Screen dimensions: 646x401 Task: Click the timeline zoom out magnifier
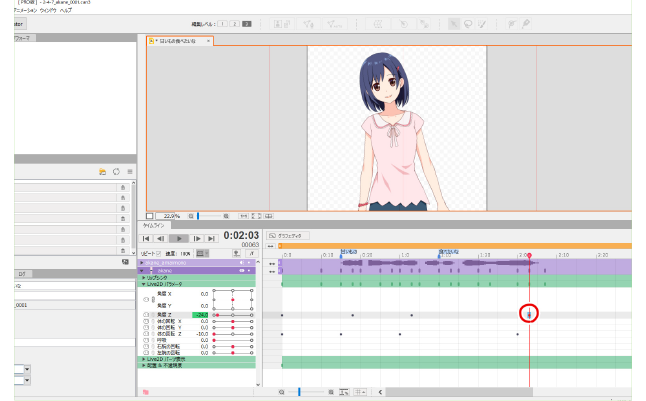click(x=281, y=392)
